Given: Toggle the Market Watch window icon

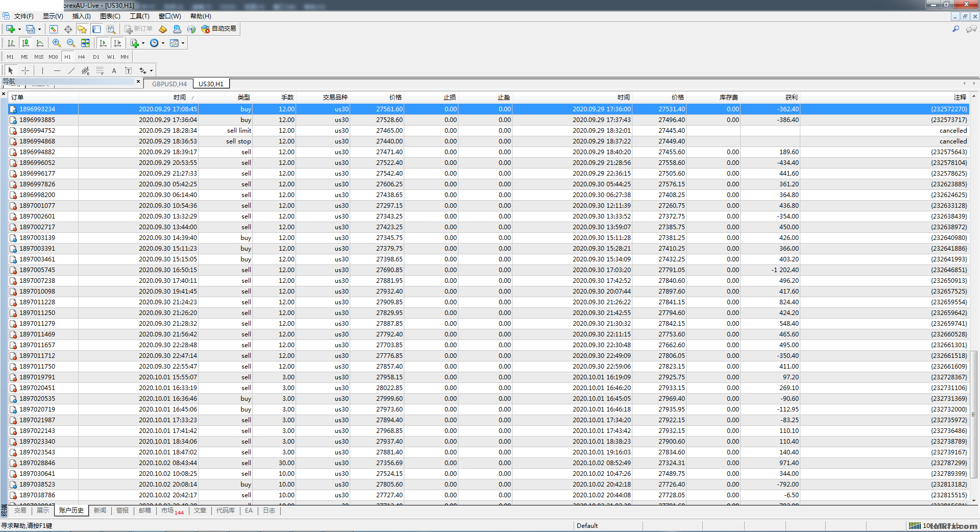Looking at the screenshot, I should click(54, 29).
